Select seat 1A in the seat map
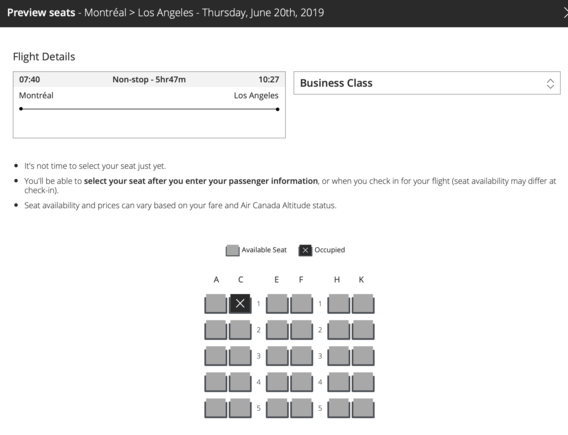 point(216,304)
